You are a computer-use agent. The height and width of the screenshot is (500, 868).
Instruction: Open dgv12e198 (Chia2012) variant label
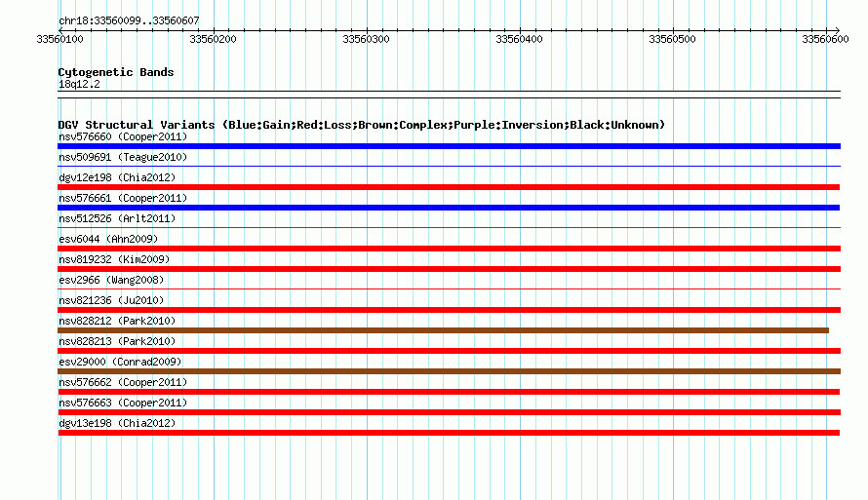click(117, 177)
